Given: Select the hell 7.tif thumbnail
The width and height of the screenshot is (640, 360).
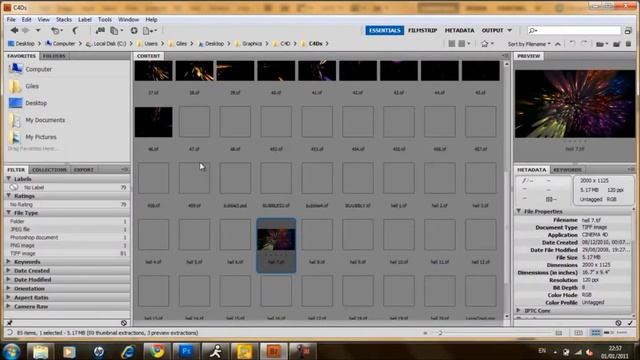Looking at the screenshot, I should 276,245.
